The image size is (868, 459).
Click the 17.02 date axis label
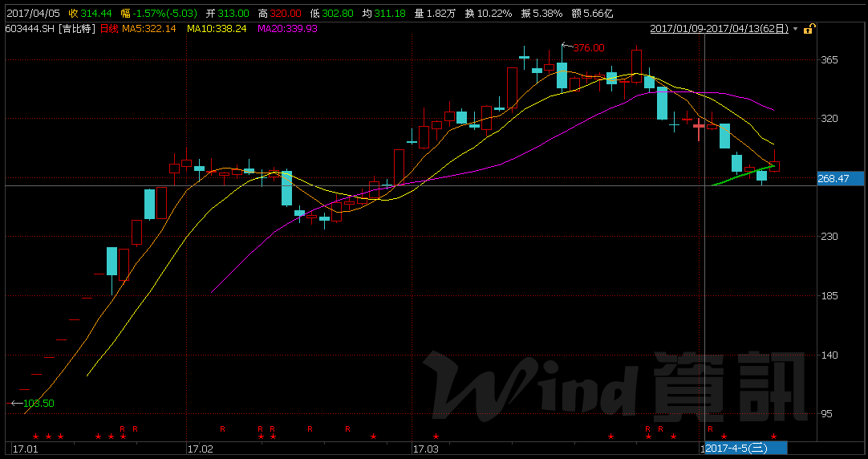pyautogui.click(x=201, y=449)
